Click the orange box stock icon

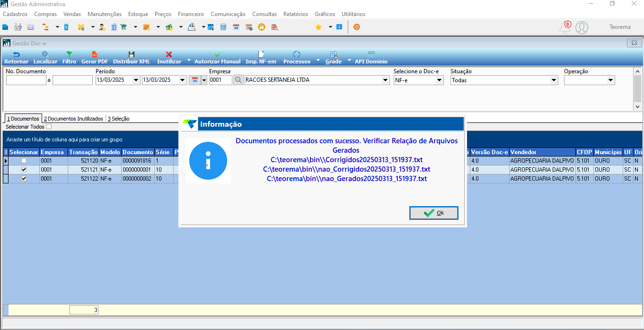146,27
